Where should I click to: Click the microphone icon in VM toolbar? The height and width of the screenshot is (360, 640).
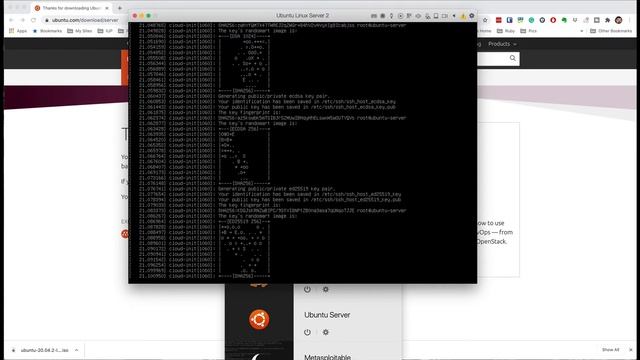(x=391, y=16)
